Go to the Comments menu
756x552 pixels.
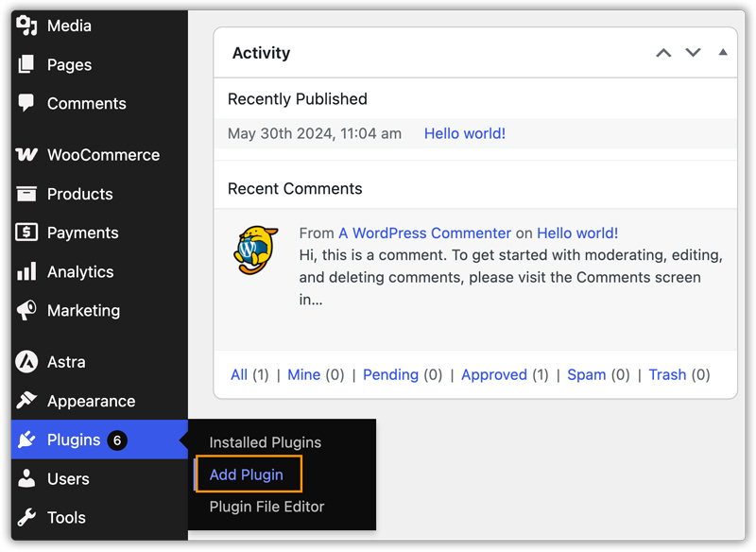(x=99, y=103)
